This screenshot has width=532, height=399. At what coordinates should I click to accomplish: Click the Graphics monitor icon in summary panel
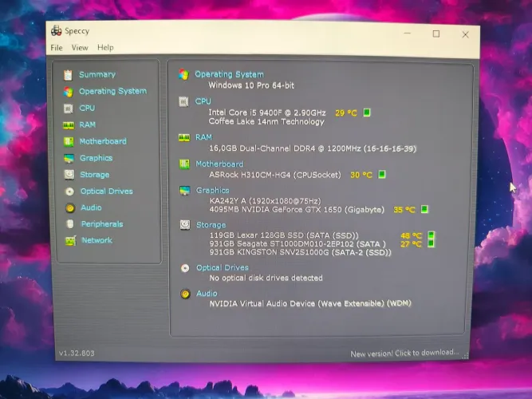184,191
